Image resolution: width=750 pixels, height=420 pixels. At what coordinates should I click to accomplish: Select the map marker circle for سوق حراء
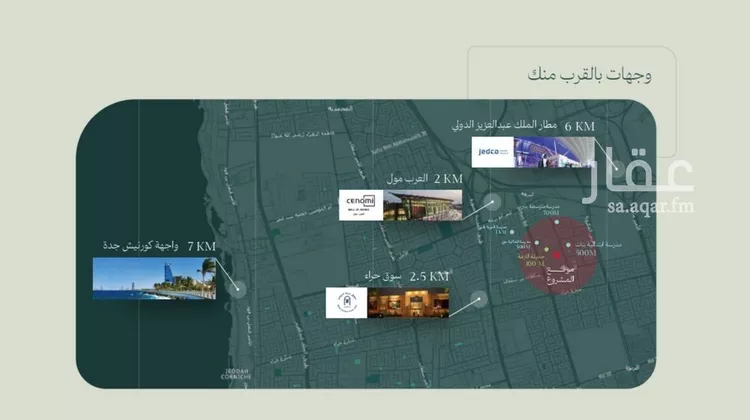pos(479,299)
